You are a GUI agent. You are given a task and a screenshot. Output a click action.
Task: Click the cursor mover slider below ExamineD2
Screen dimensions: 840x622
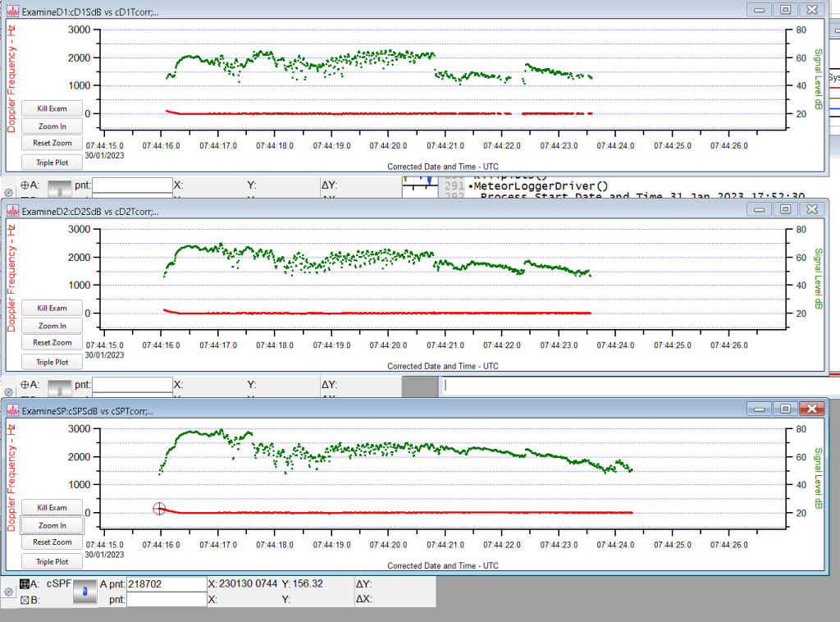click(59, 388)
